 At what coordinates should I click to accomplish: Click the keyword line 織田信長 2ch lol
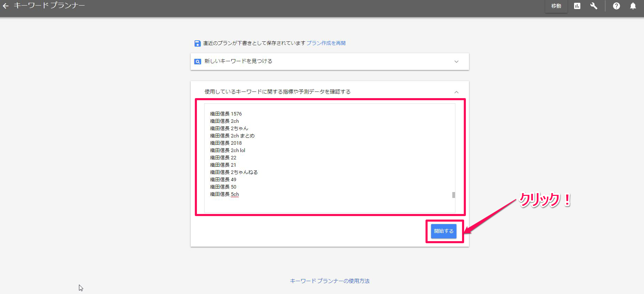(x=228, y=150)
